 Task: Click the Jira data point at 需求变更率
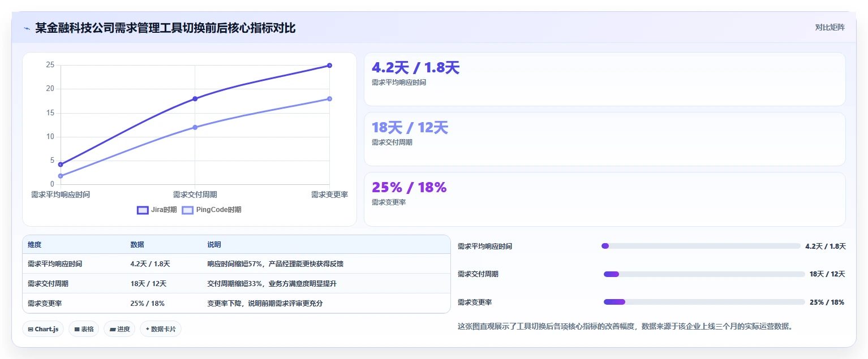[x=329, y=66]
